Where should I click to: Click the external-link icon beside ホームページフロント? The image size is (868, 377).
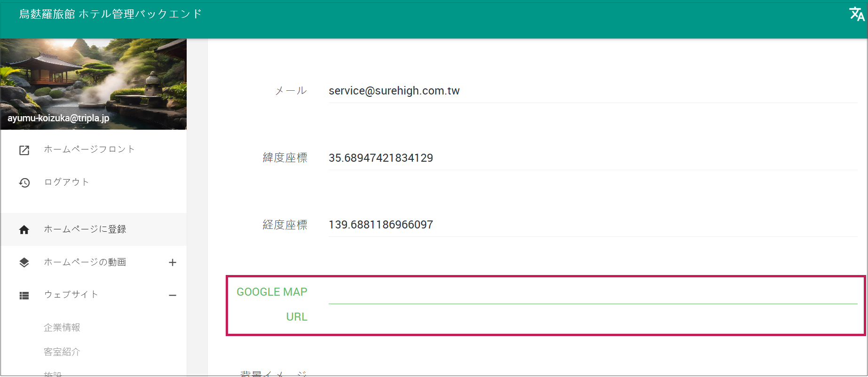point(24,150)
